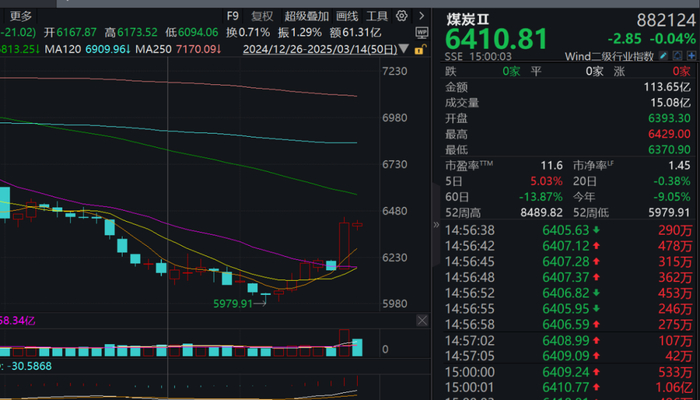Open date range dropdown triangle
Image resolution: width=700 pixels, height=400 pixels.
(x=404, y=48)
